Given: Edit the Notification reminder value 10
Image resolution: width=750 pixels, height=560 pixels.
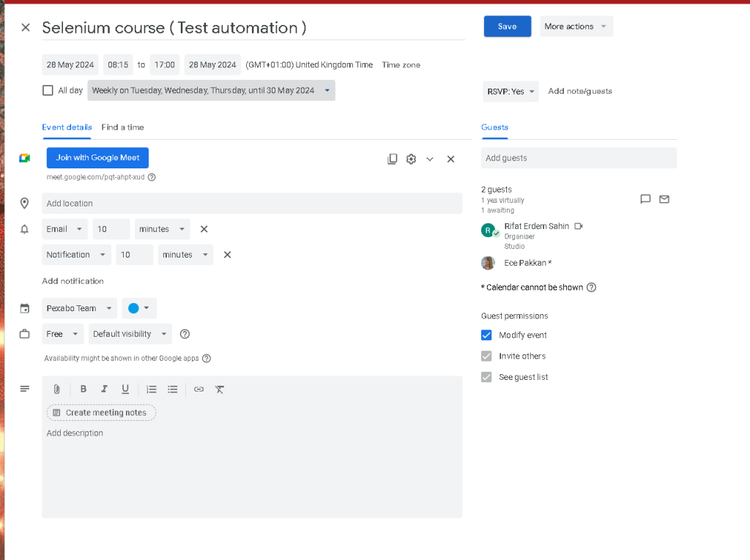Looking at the screenshot, I should pos(135,255).
